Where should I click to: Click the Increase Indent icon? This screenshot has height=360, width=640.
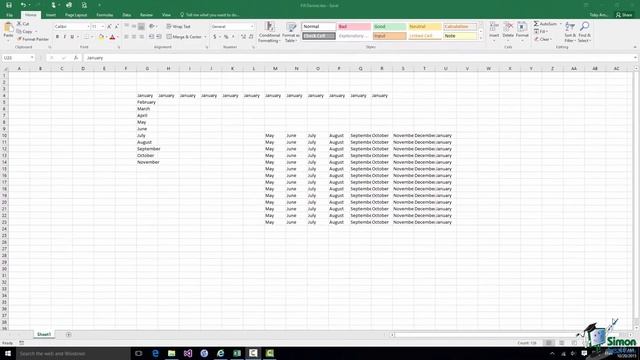(159, 37)
